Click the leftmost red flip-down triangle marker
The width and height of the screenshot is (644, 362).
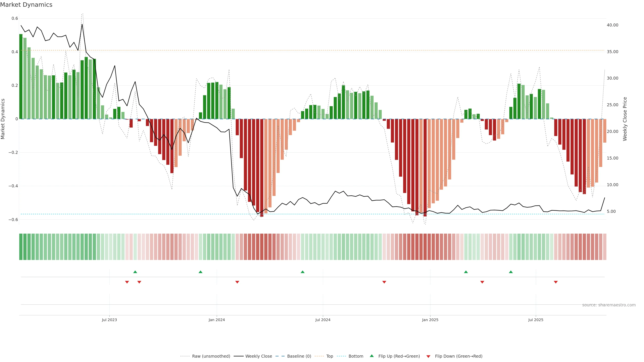click(127, 282)
